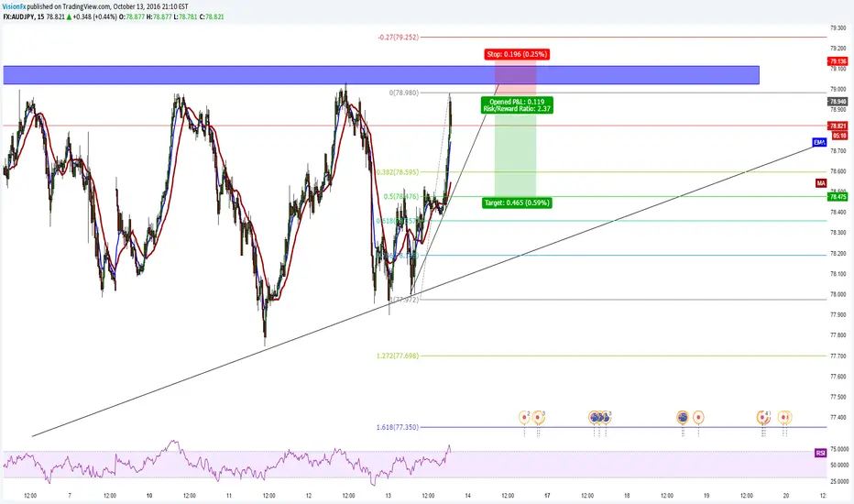854x504 pixels.
Task: Click the O:78.877 open value in header
Action: coord(131,16)
